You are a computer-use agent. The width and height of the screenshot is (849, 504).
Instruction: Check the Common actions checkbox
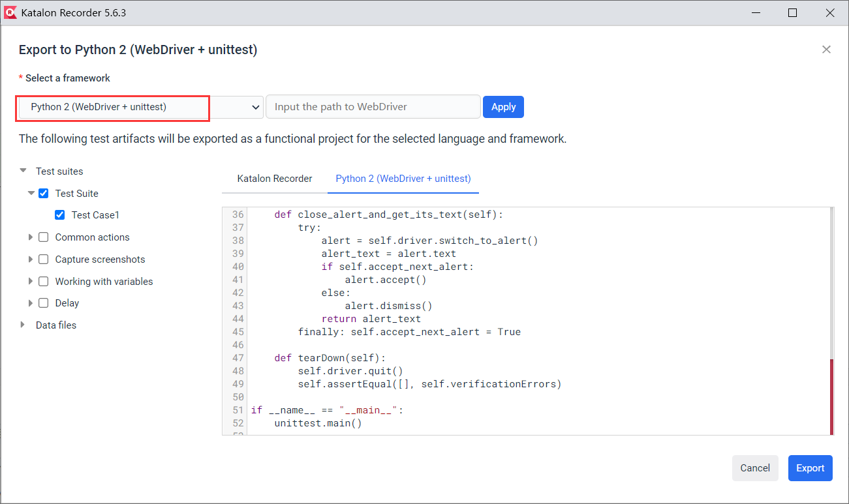point(44,237)
